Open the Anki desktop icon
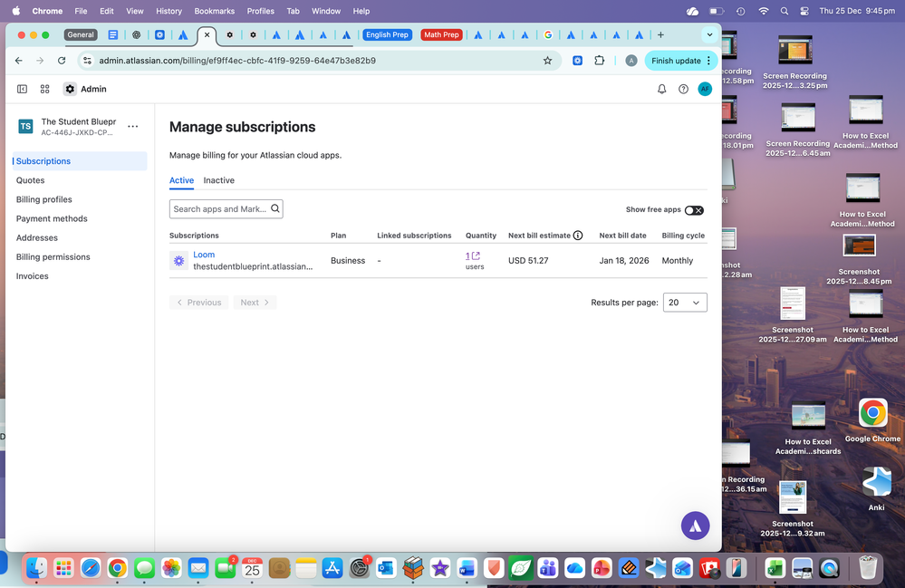The height and width of the screenshot is (588, 905). point(876,488)
